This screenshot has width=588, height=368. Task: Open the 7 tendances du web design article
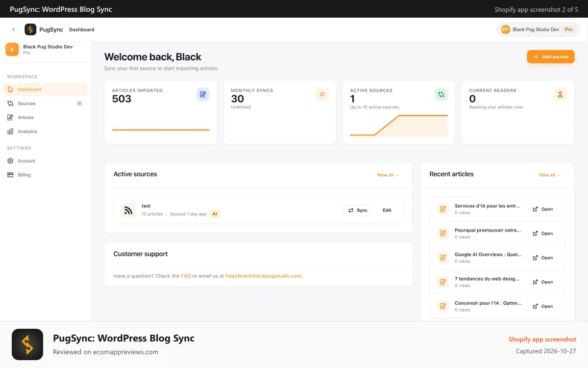(543, 282)
